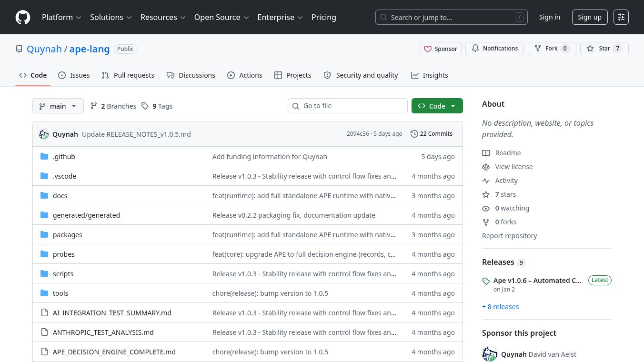Open the Platform navigation menu
Viewport: 644px width, 362px height.
point(61,17)
